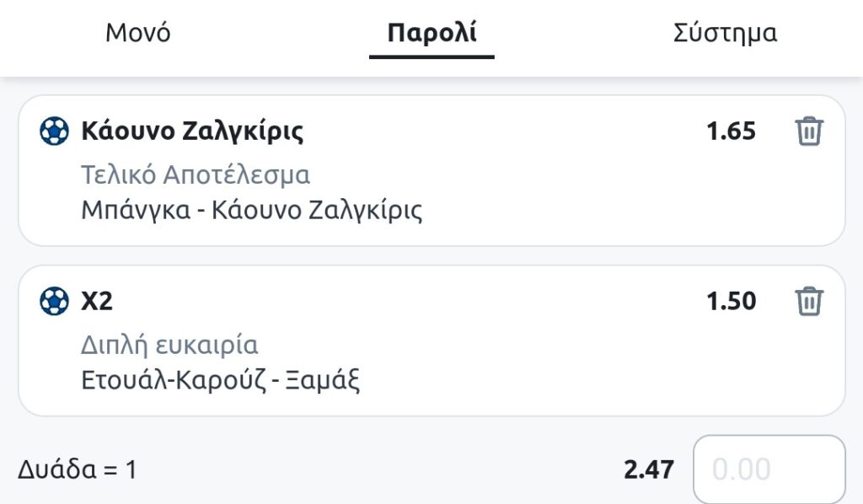
Task: Enter stake in the 0.00 amount field
Action: tap(769, 469)
